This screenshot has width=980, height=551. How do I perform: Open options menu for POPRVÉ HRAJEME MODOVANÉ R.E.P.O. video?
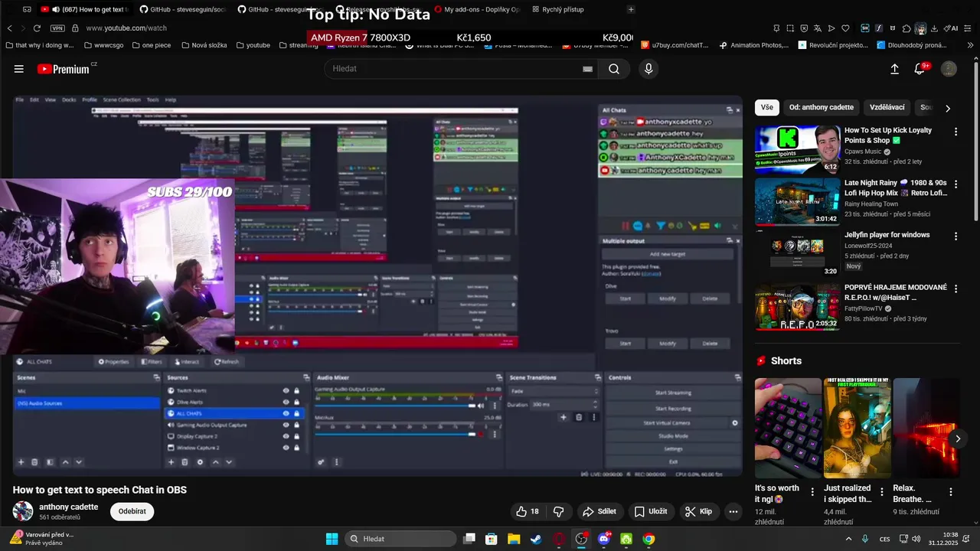tap(955, 289)
